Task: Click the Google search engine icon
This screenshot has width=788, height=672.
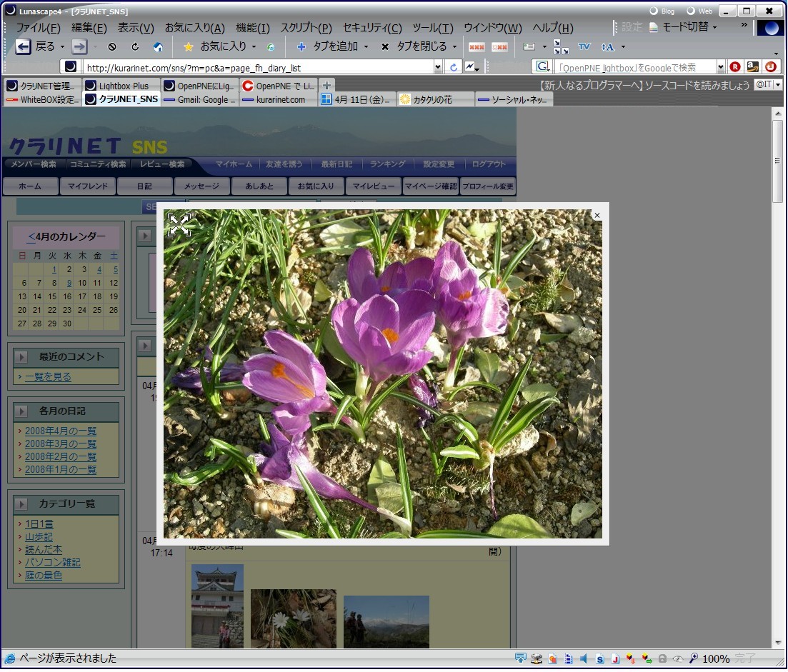Action: (542, 66)
